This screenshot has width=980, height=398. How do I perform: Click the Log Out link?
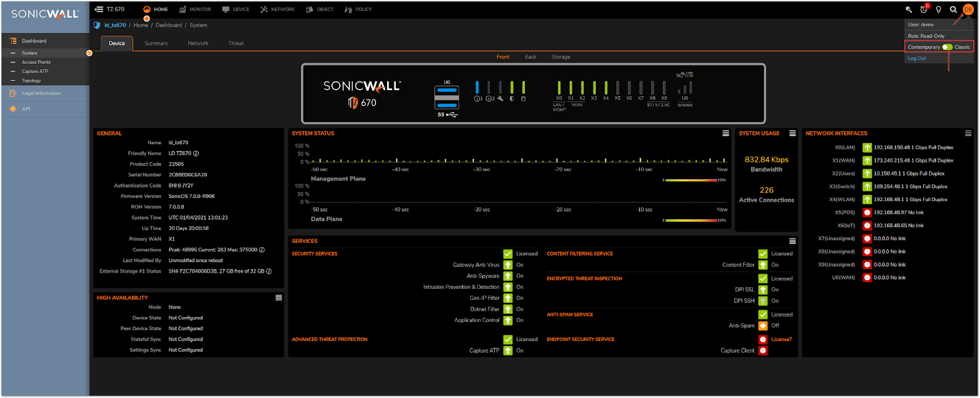click(x=917, y=58)
